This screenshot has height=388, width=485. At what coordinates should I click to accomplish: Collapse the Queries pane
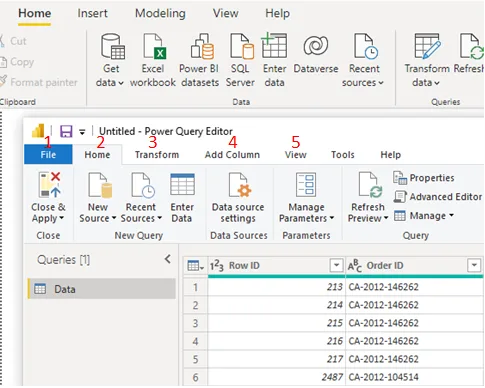coord(168,259)
